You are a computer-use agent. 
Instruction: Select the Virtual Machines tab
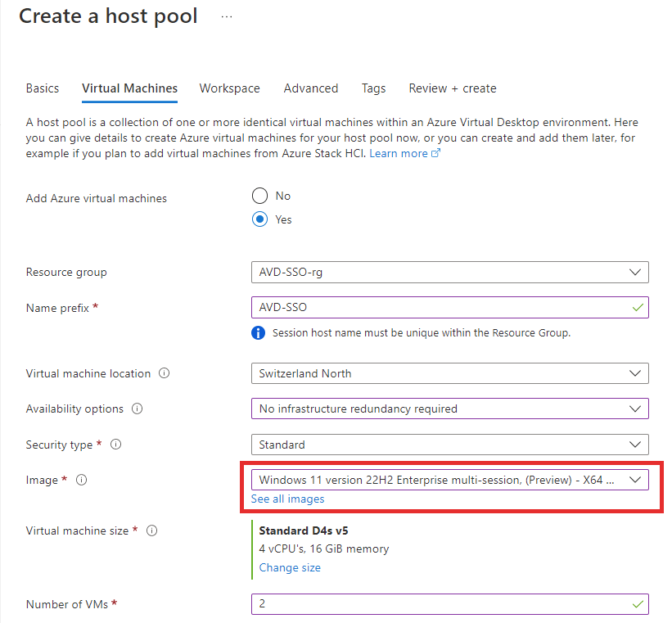[130, 88]
